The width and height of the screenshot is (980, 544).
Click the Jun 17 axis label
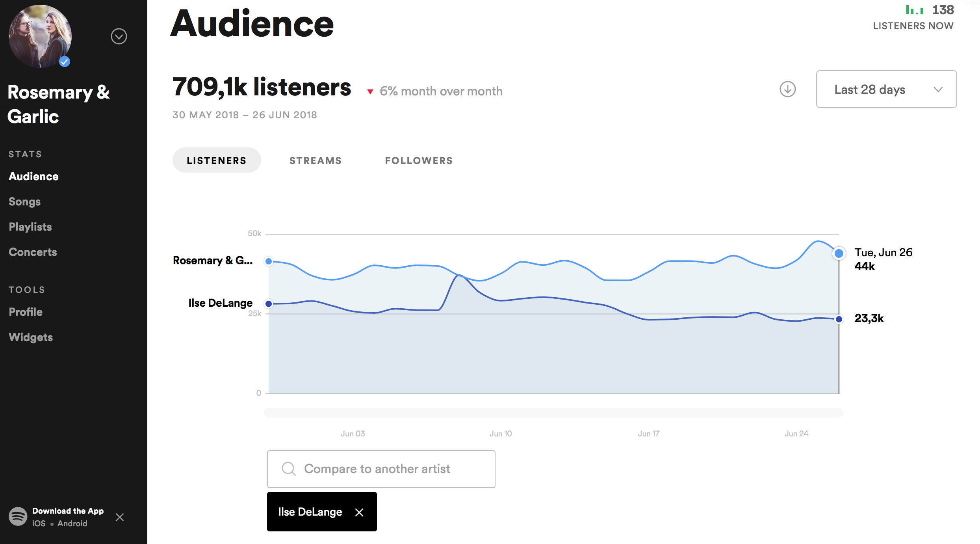648,434
